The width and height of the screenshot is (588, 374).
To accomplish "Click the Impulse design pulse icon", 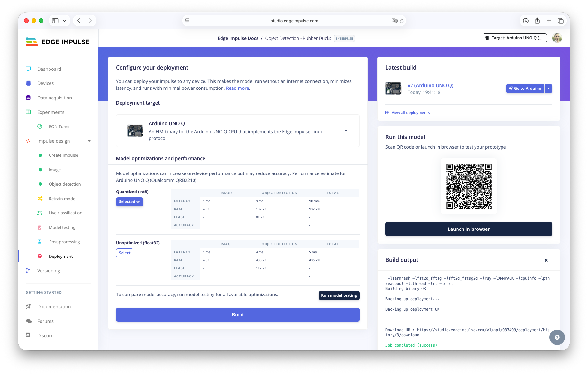I will 28,141.
